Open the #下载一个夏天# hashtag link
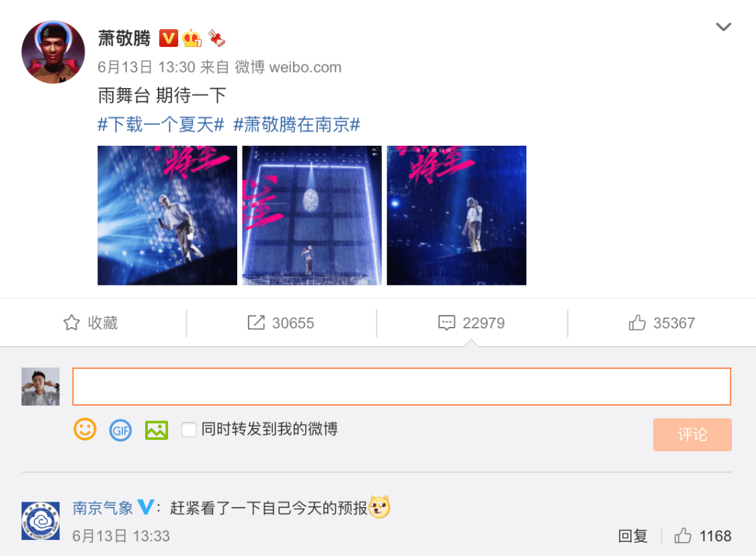 pos(161,124)
